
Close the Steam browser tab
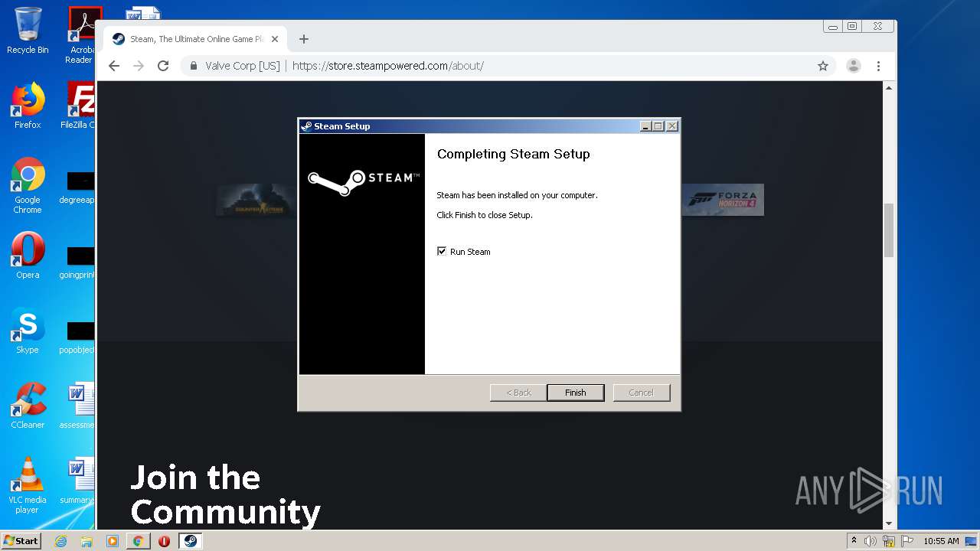(x=275, y=39)
